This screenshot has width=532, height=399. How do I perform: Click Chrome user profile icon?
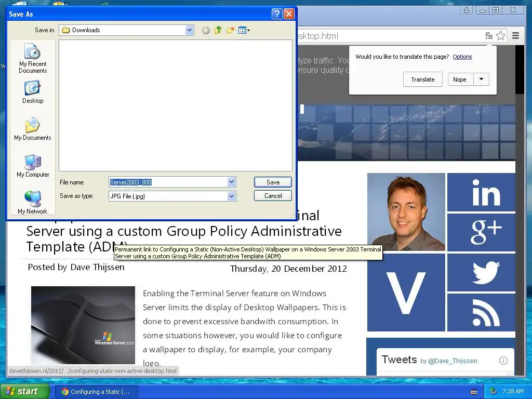coord(467,10)
